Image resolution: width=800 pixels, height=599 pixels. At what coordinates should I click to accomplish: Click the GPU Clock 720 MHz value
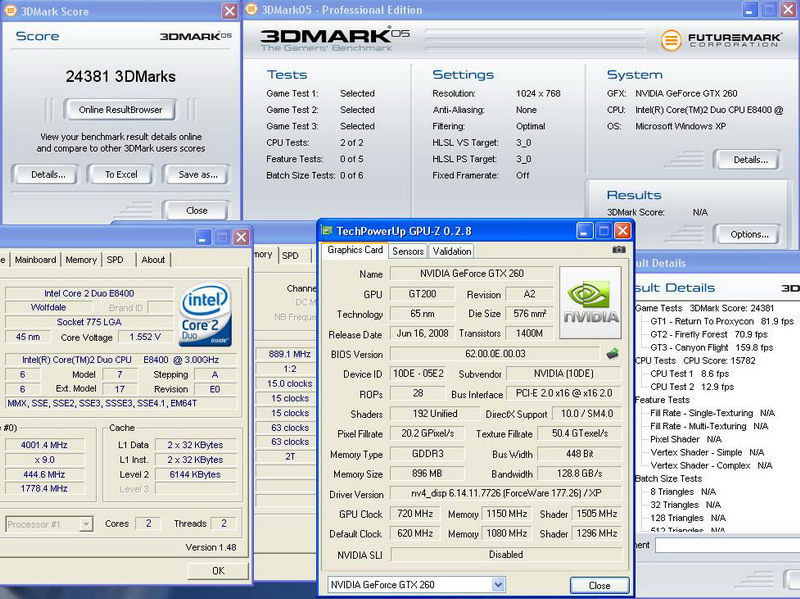click(415, 513)
